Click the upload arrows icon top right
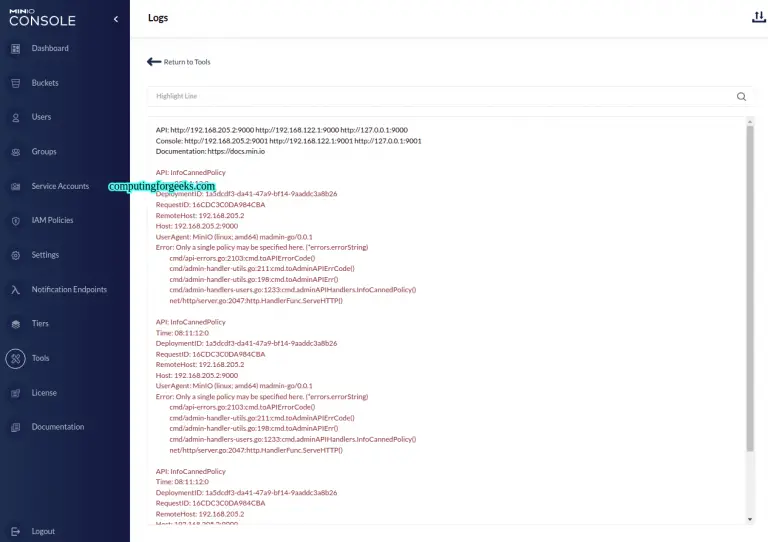The width and height of the screenshot is (768, 542). pyautogui.click(x=759, y=17)
